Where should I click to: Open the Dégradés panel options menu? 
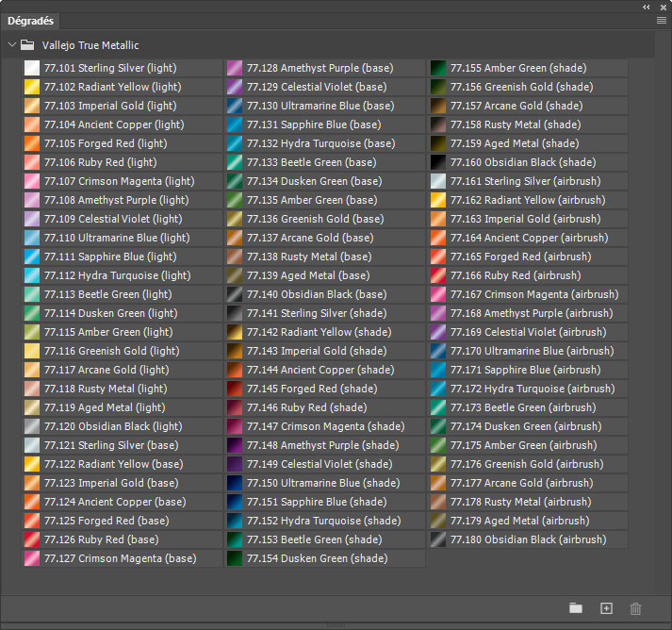[x=662, y=20]
